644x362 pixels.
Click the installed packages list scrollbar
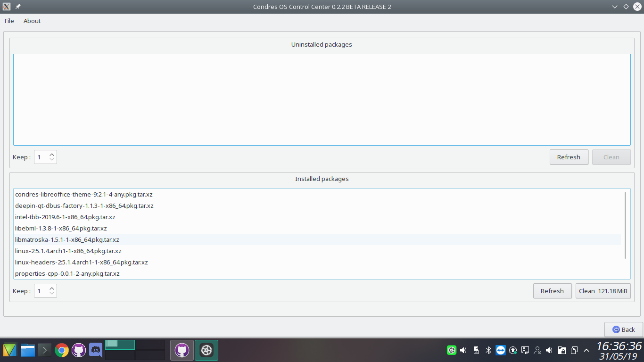tap(625, 225)
